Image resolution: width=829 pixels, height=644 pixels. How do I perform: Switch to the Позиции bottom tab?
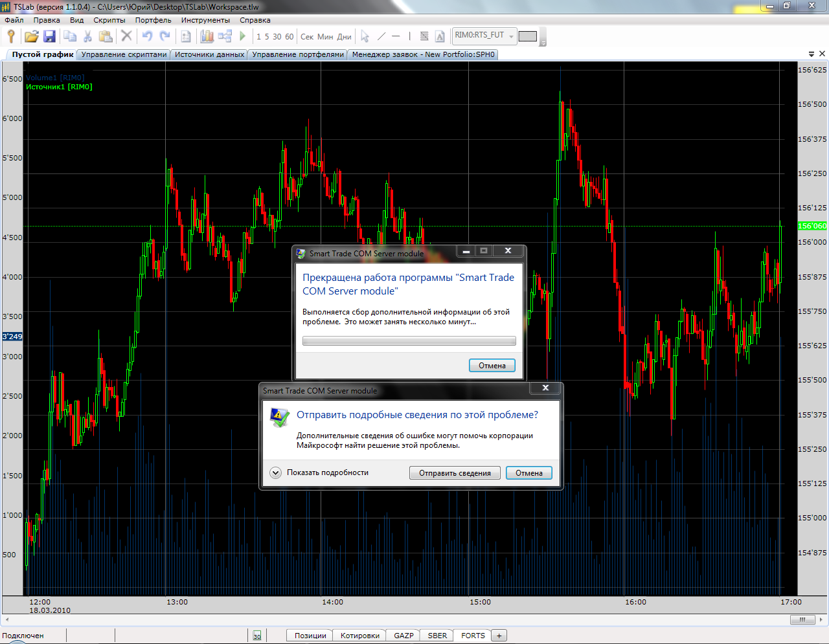click(310, 636)
